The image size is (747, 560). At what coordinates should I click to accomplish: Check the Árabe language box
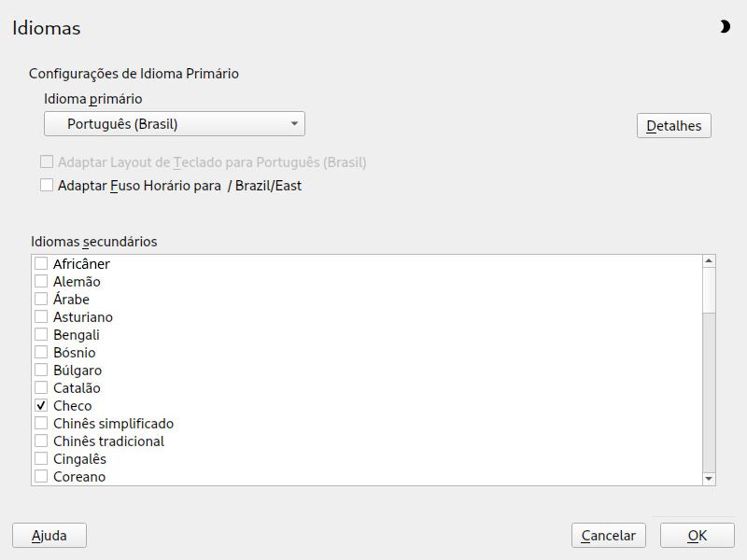[x=41, y=299]
